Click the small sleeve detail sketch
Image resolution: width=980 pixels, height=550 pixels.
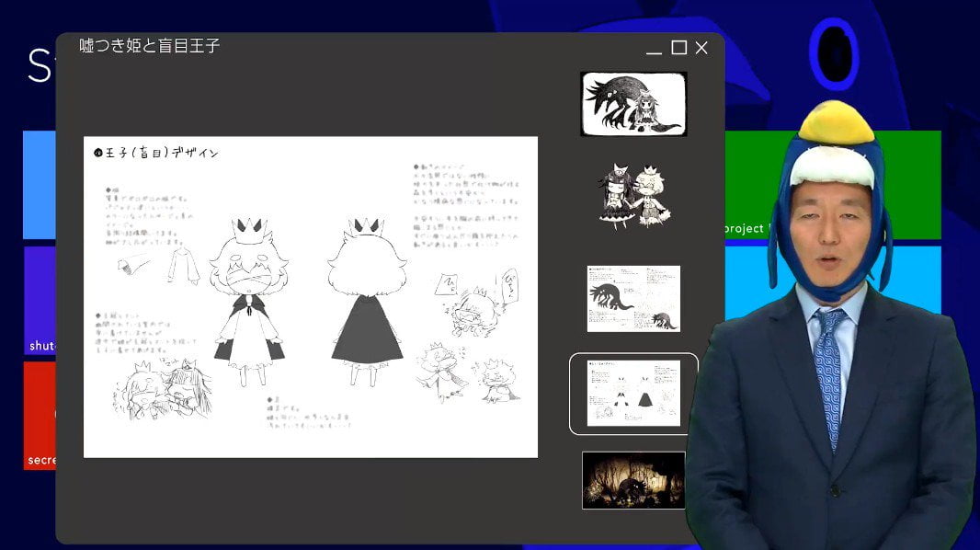(133, 265)
